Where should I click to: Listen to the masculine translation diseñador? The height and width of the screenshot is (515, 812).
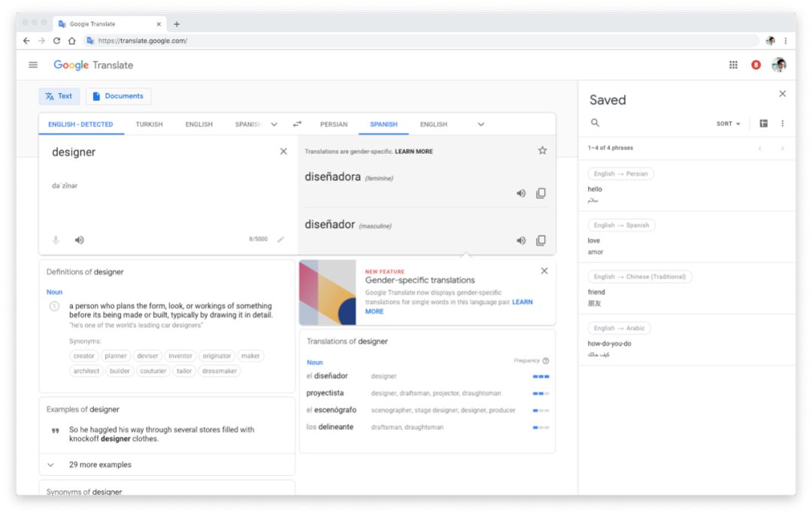point(521,240)
